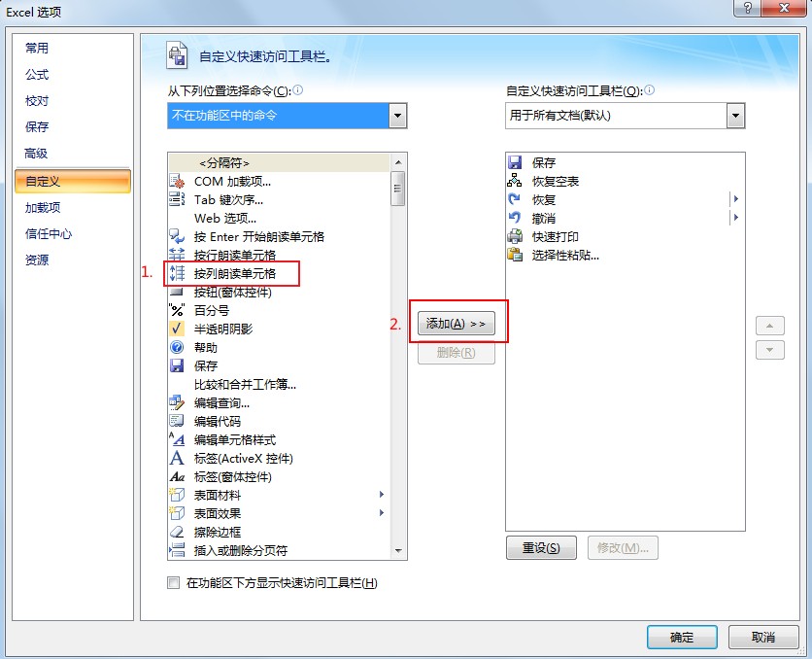The image size is (812, 659).
Task: Select the 撤消 undo icon in toolbar list
Action: pos(515,218)
